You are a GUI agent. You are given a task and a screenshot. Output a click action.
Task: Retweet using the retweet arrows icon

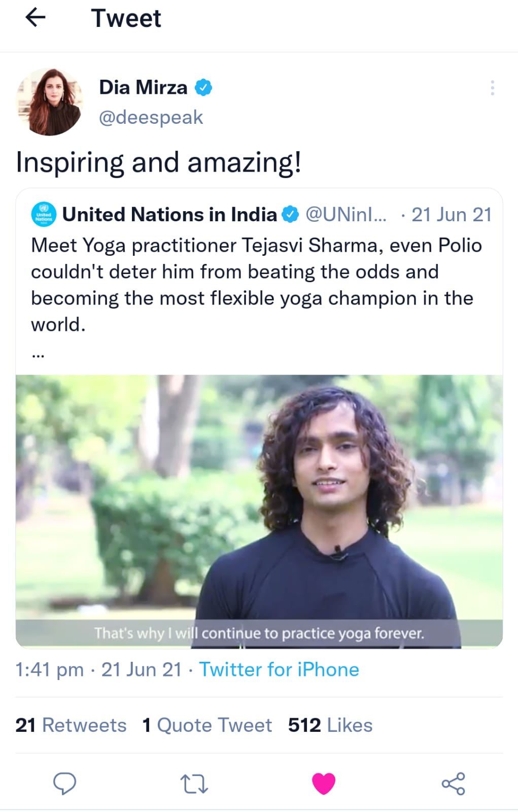click(194, 784)
